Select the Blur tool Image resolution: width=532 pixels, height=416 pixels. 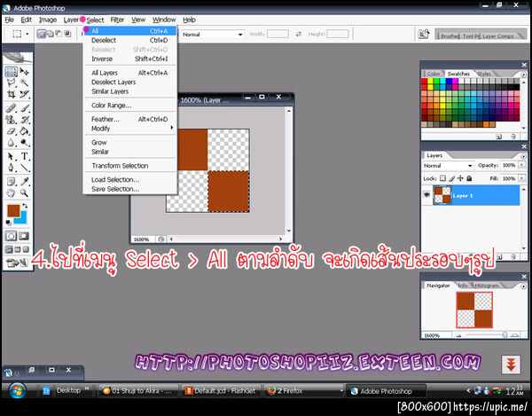click(12, 143)
